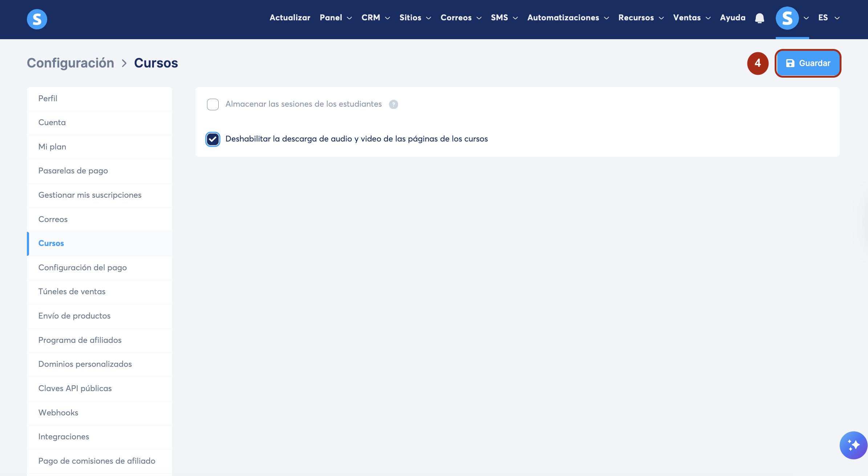The width and height of the screenshot is (868, 476).
Task: Open the notifications bell icon
Action: click(x=759, y=18)
